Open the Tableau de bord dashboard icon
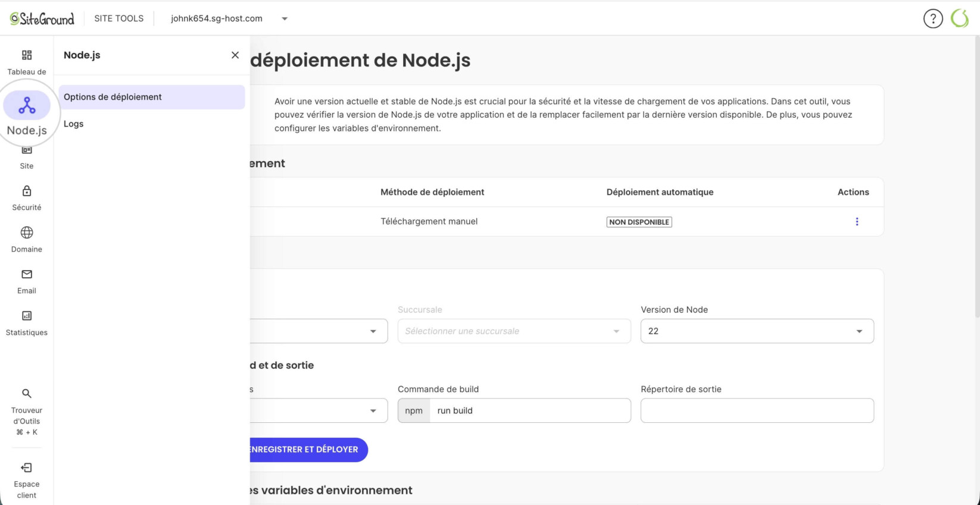 click(27, 55)
